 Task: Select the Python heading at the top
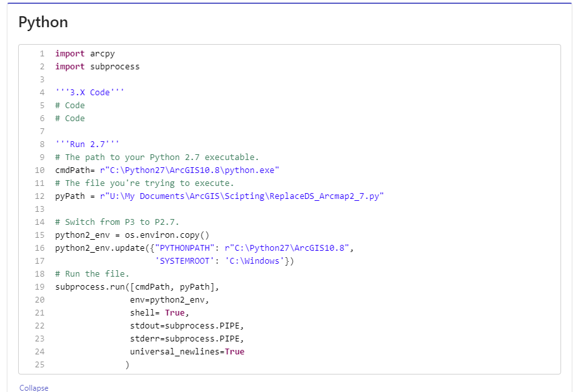click(42, 21)
